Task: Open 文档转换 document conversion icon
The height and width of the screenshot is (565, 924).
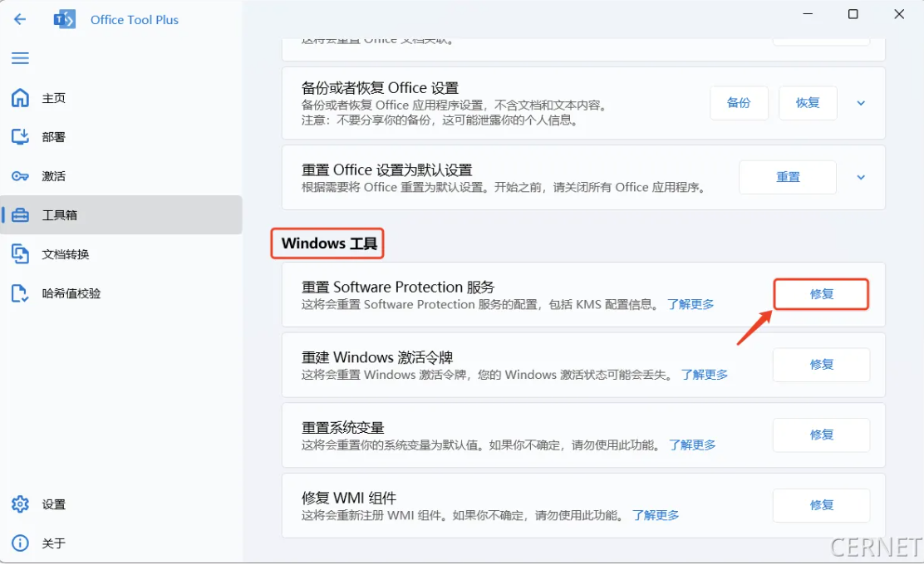Action: pos(20,254)
